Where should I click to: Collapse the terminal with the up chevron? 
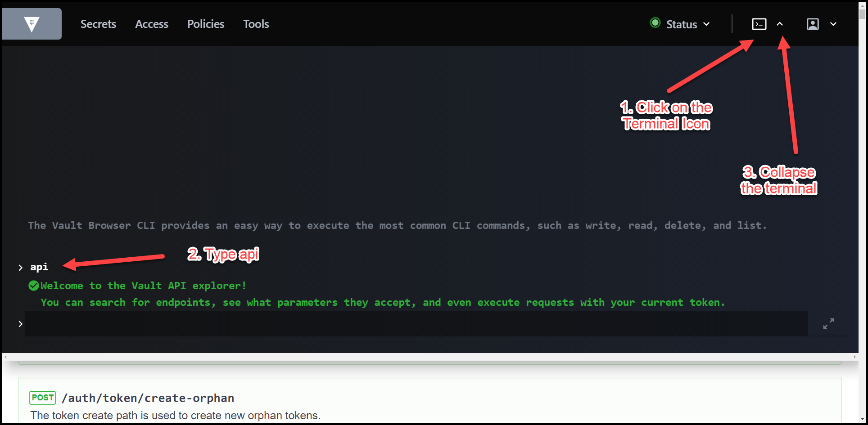(x=781, y=24)
